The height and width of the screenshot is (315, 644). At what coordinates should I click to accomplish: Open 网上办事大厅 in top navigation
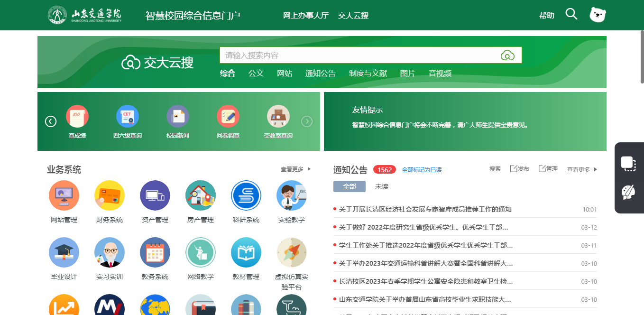click(305, 15)
